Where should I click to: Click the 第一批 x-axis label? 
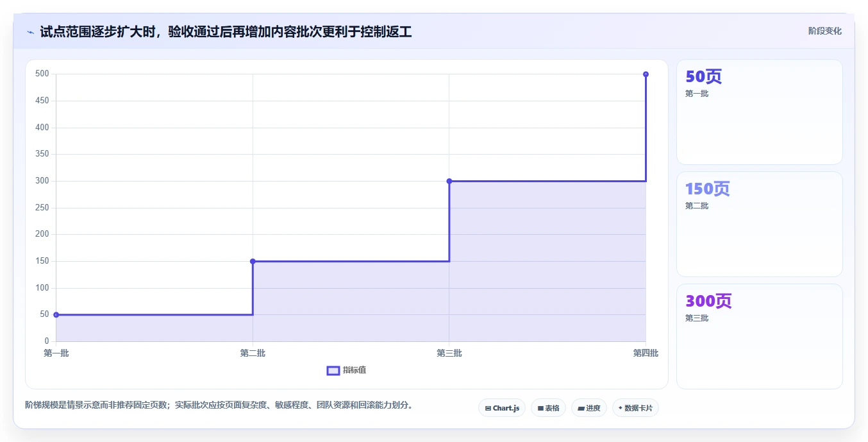[56, 353]
